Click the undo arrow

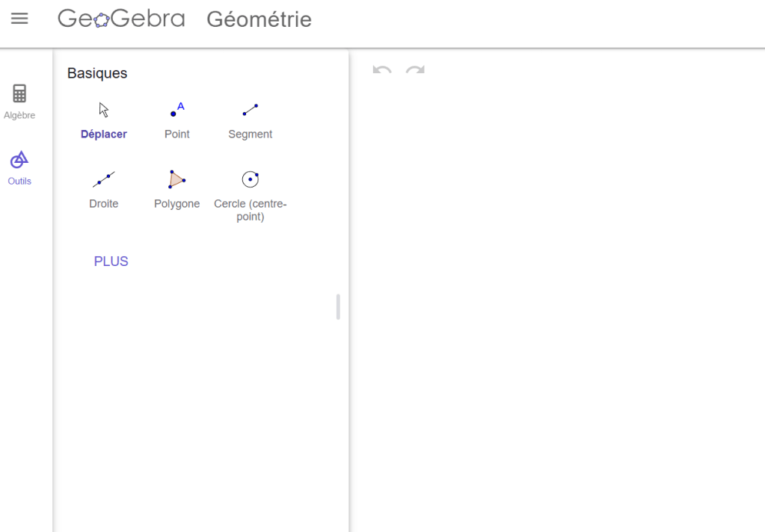point(382,70)
